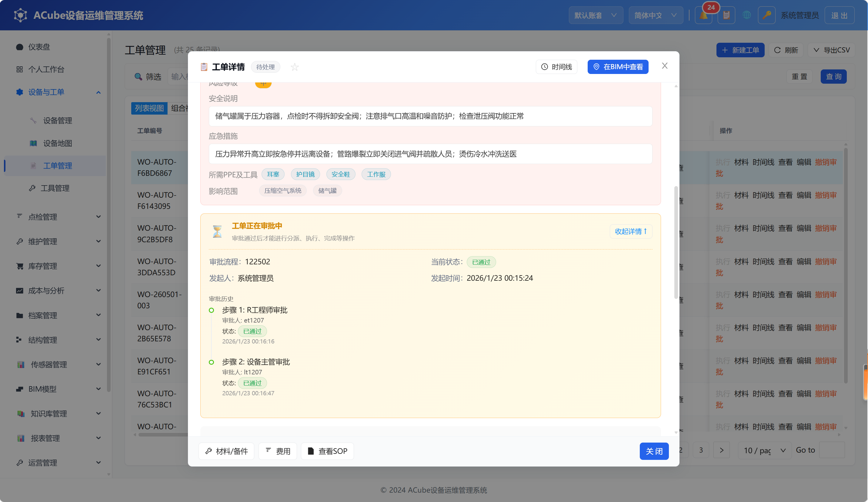Collapse 设备与工单 sidebar group
The width and height of the screenshot is (868, 502).
click(x=55, y=92)
